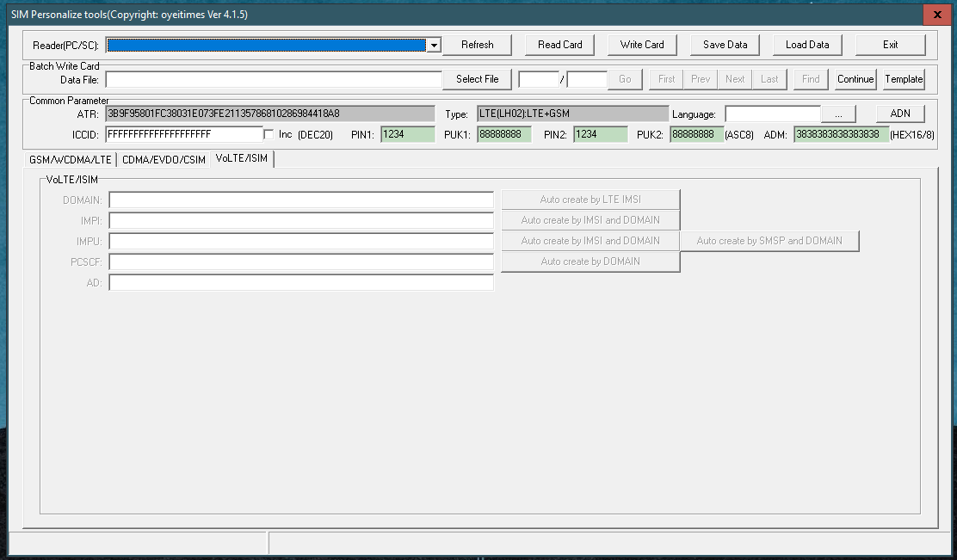Image resolution: width=957 pixels, height=560 pixels.
Task: Click inside the ICCID input field
Action: pos(181,134)
